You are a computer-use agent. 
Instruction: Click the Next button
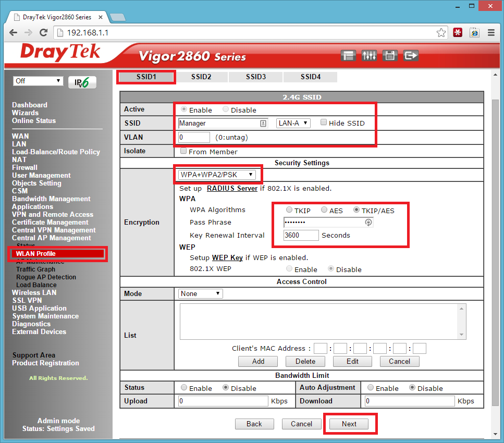[349, 424]
